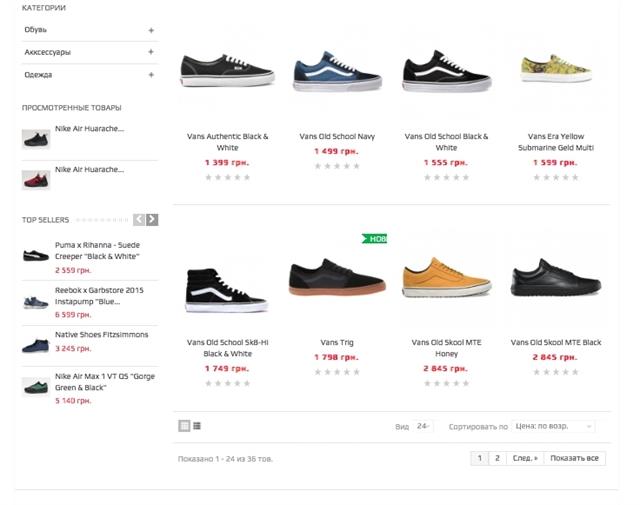The height and width of the screenshot is (505, 640).
Task: Click Nike Air Max 1 VT QS thumbnail
Action: tap(36, 387)
